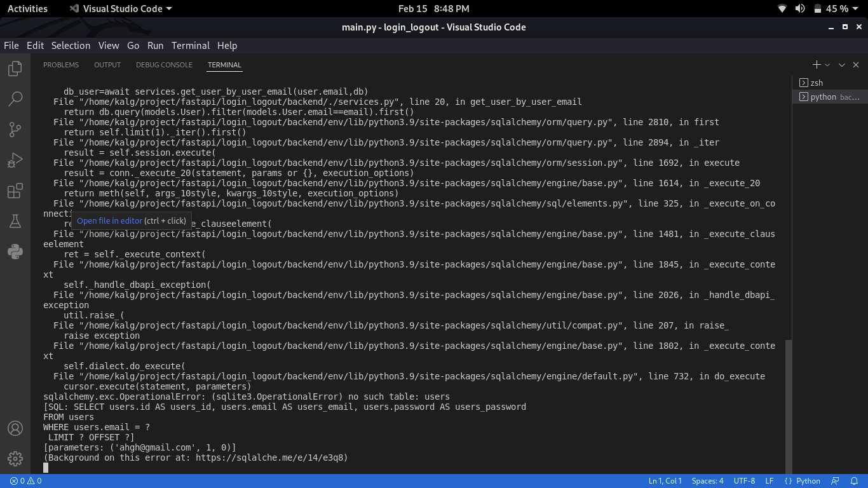Open the Run and Debug view
The width and height of the screenshot is (868, 488).
15,159
